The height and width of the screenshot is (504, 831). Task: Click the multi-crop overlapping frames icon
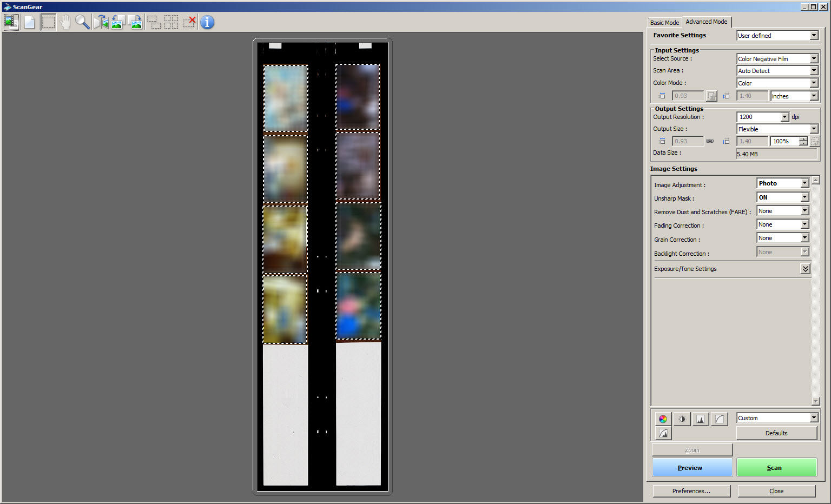coord(154,22)
